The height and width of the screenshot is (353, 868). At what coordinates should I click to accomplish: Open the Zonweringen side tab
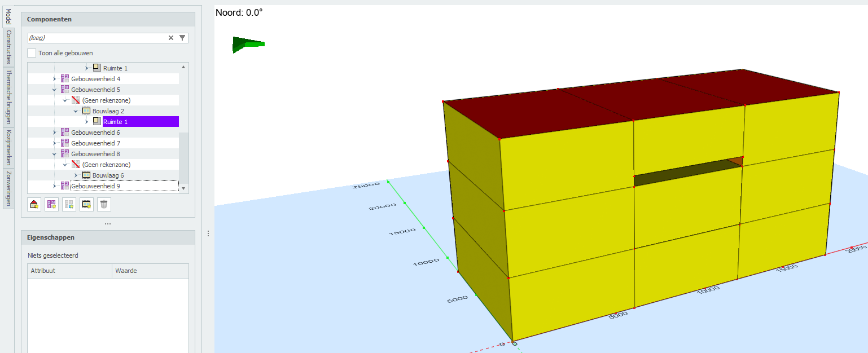click(x=8, y=188)
